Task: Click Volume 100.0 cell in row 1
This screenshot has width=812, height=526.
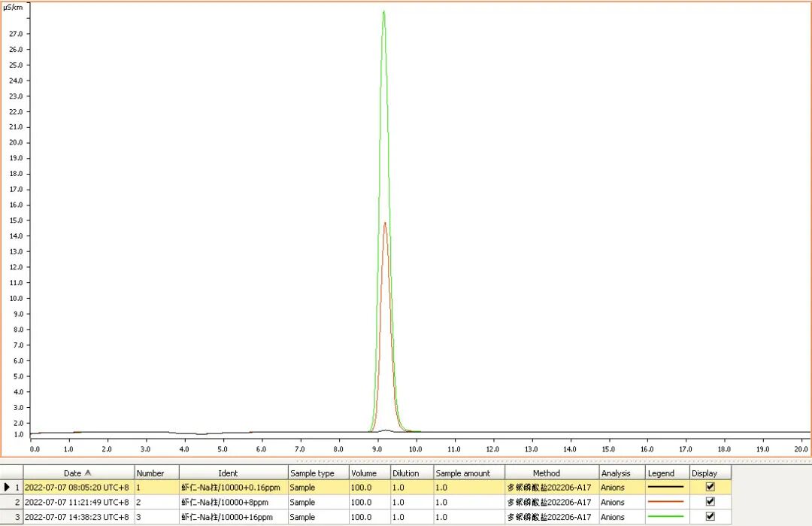Action: pyautogui.click(x=370, y=487)
